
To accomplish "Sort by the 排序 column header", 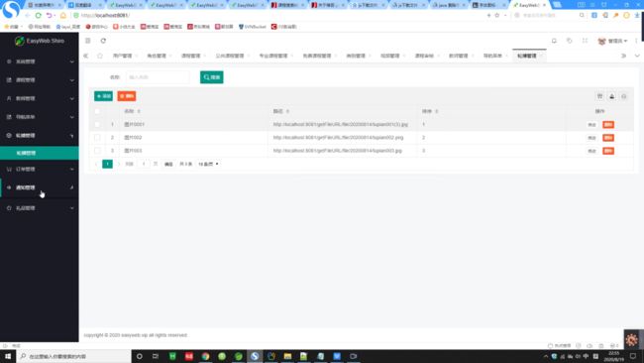I will (430, 111).
